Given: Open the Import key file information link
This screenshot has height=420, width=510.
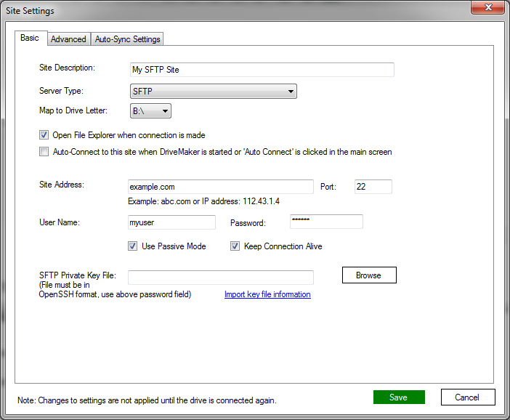Looking at the screenshot, I should tap(267, 294).
